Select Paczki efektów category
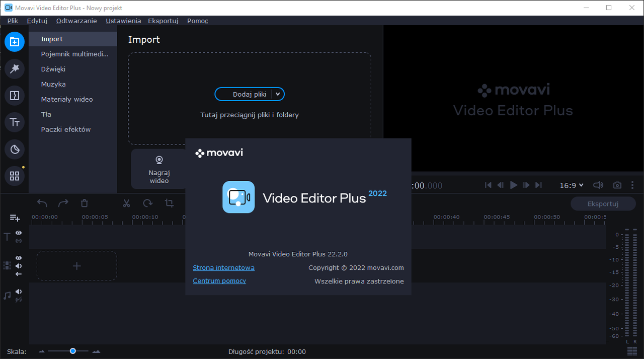 click(73, 129)
